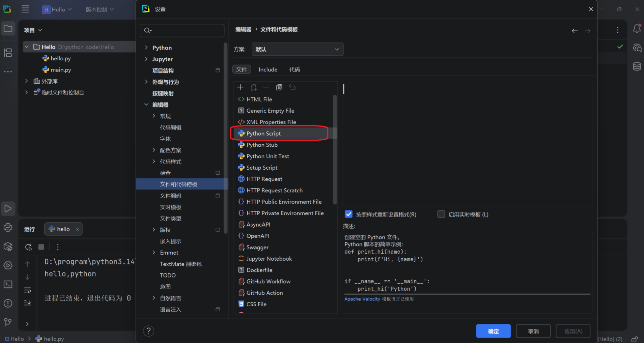Click the more tool windows ellipsis
The width and height of the screenshot is (644, 343).
(x=8, y=72)
